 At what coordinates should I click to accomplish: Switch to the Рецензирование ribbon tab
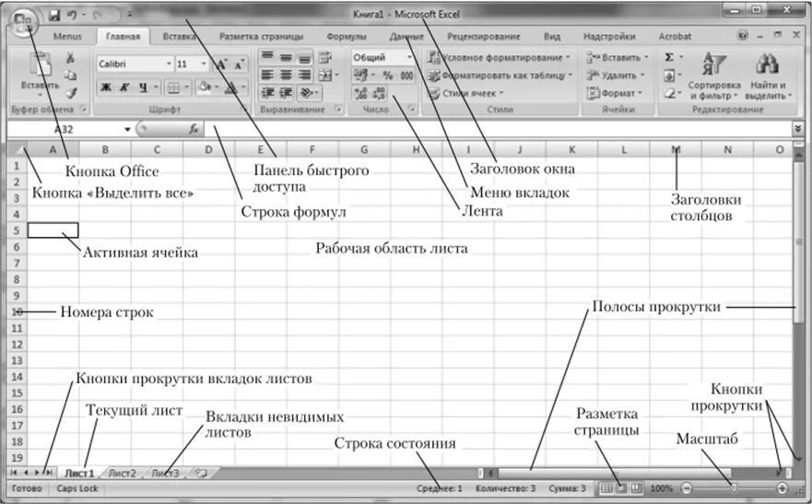(484, 37)
